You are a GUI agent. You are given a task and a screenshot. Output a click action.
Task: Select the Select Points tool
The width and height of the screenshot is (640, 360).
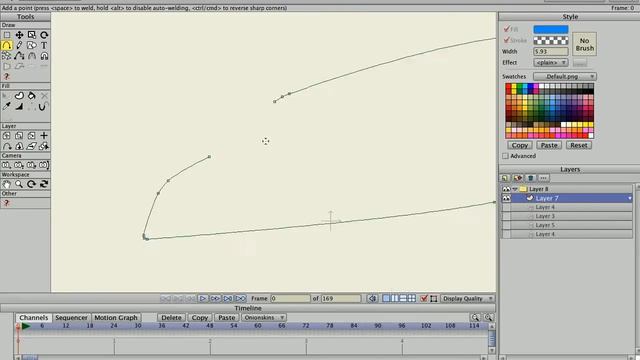(x=7, y=35)
